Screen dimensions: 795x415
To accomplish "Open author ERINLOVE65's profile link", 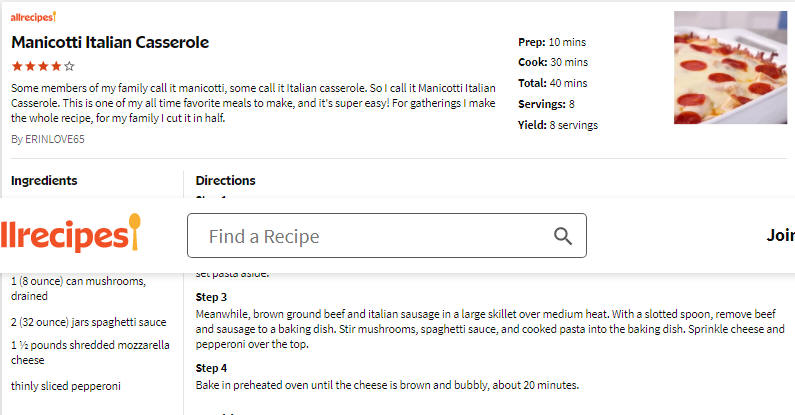I will point(48,139).
